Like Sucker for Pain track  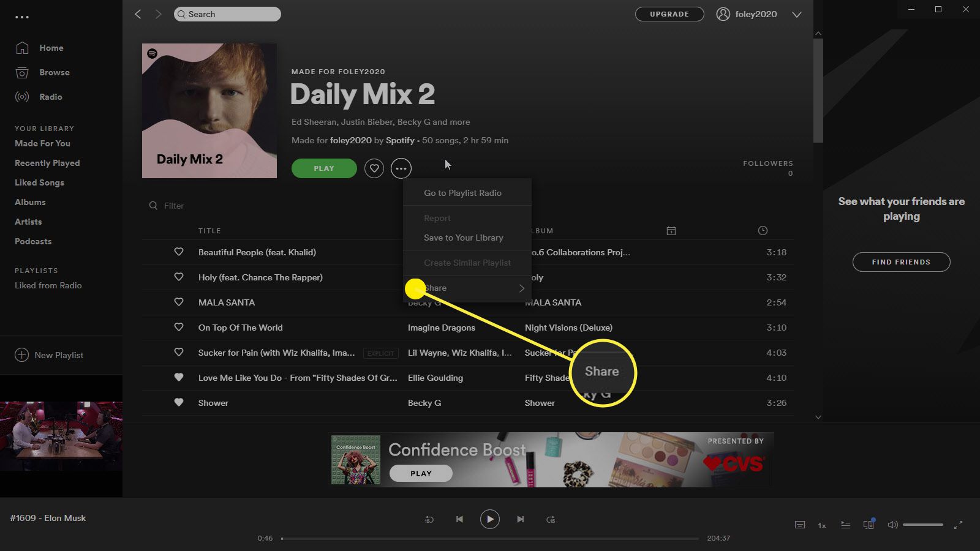[x=179, y=352]
